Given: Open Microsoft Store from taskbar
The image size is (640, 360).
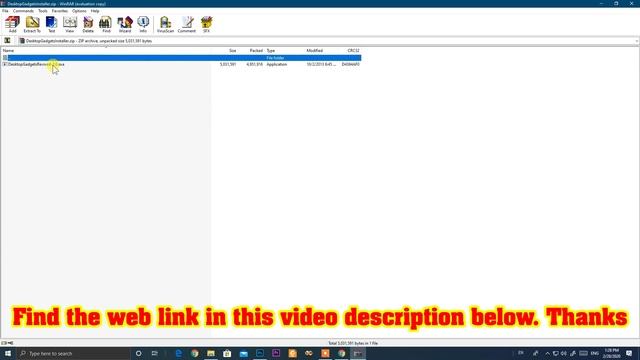Looking at the screenshot, I should 227,353.
